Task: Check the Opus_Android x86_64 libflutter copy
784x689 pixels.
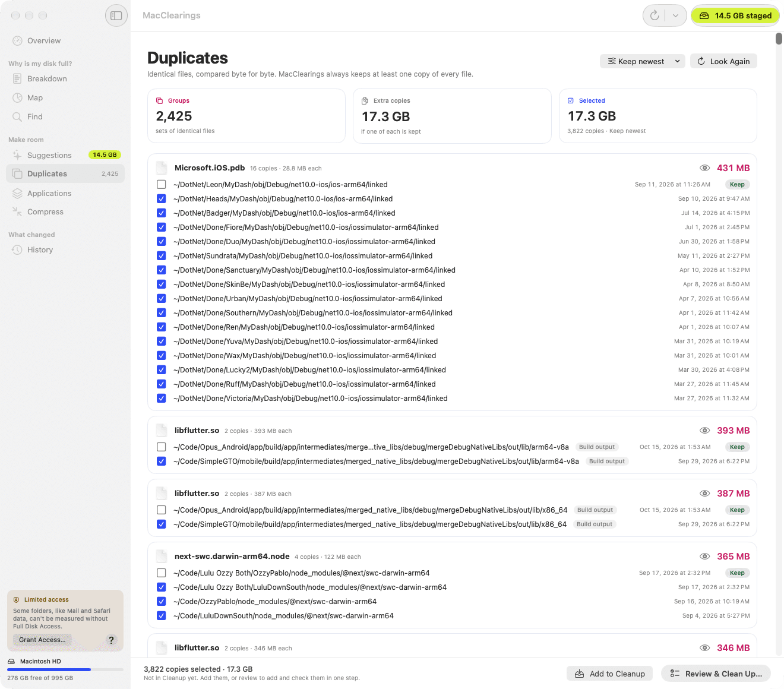Action: pos(162,510)
